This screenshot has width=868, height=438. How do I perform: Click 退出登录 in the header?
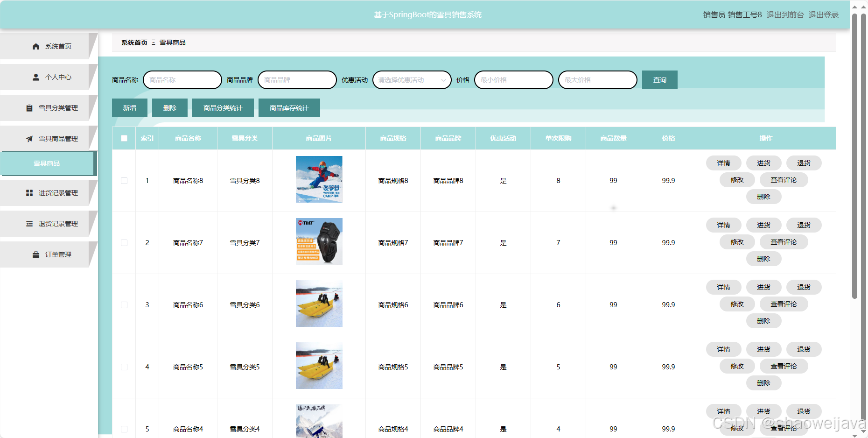click(x=824, y=15)
